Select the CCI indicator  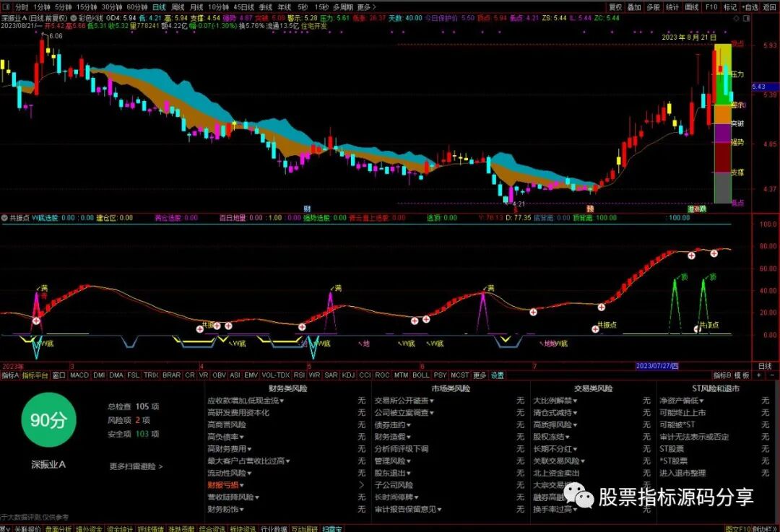[x=365, y=375]
